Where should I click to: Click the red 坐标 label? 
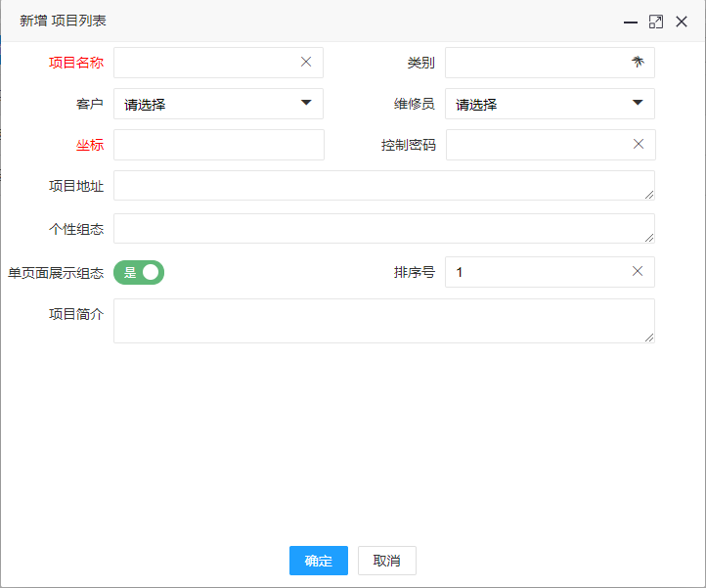tap(90, 145)
